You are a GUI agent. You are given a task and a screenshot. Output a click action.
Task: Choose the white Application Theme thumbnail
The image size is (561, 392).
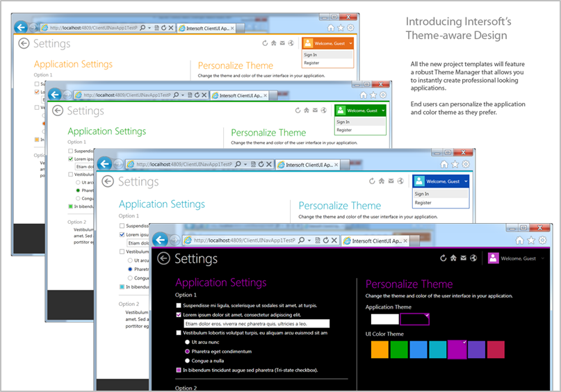pos(384,319)
